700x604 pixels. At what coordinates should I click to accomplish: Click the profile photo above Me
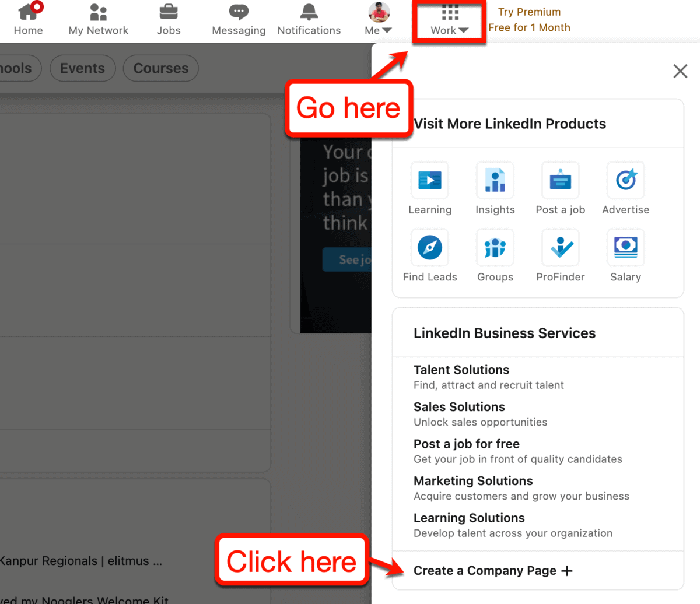(379, 12)
